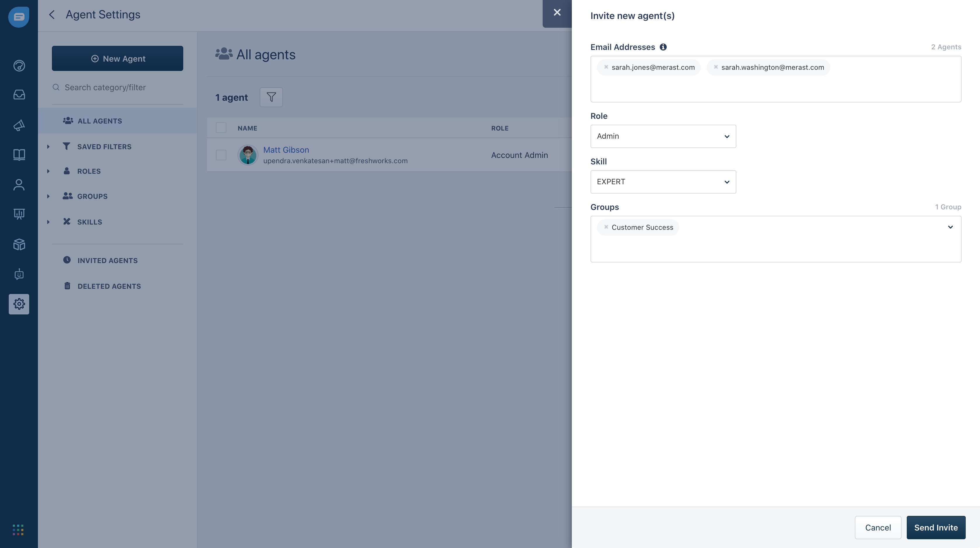
Task: Expand the Roles tree arrow
Action: [48, 171]
